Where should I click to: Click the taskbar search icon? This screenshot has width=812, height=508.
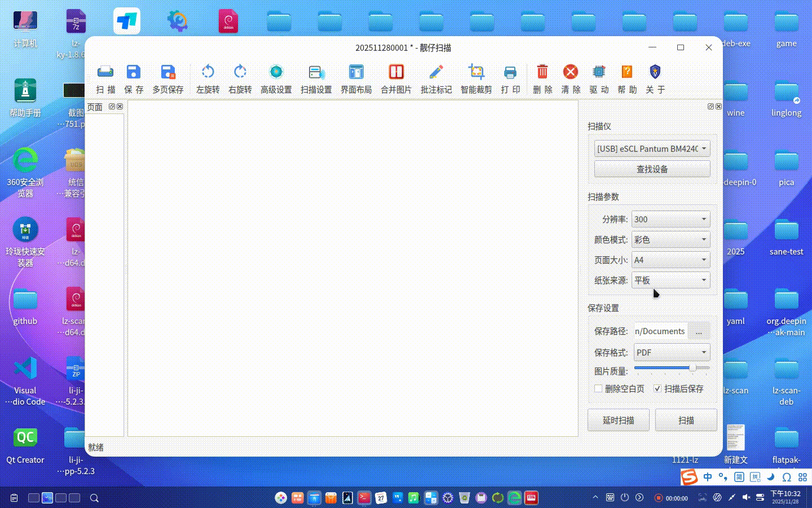click(x=94, y=498)
